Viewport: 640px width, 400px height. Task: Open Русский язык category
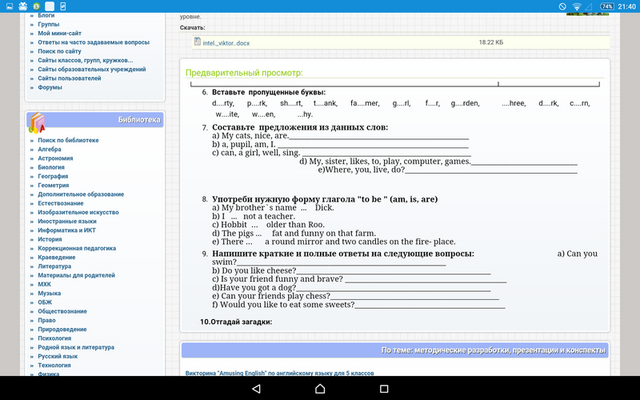click(x=58, y=356)
